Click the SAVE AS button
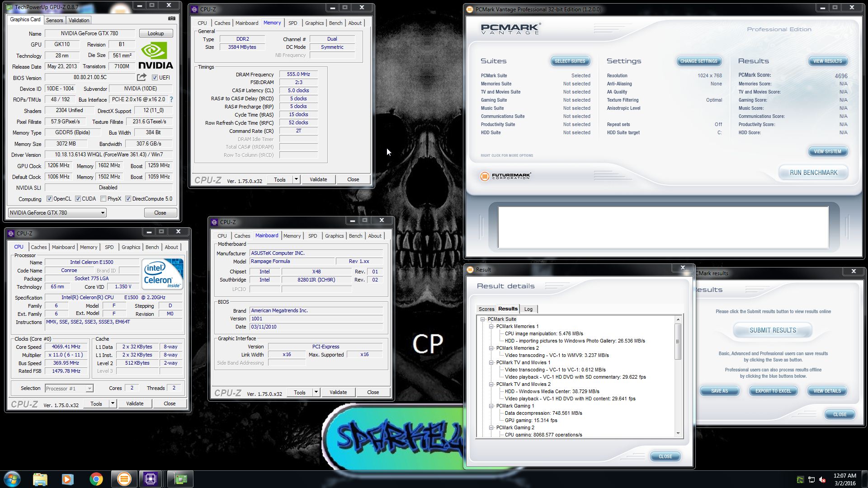The image size is (868, 488). (719, 391)
